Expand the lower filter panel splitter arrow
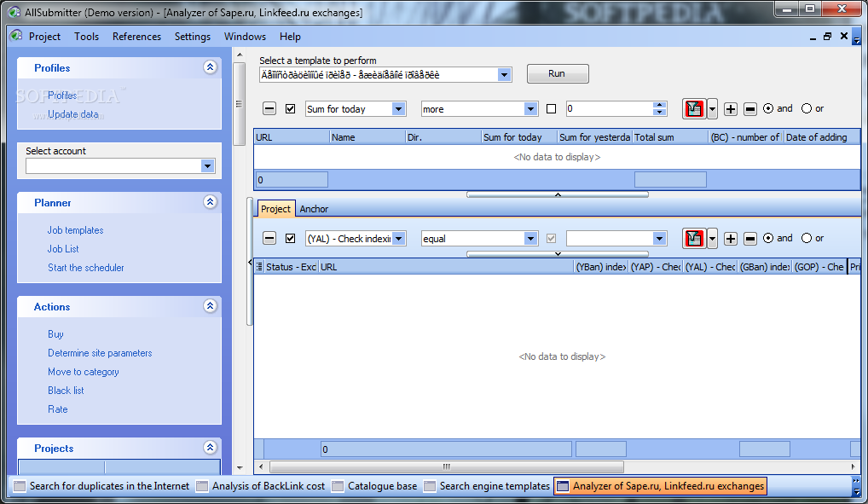The image size is (868, 504). coord(558,254)
